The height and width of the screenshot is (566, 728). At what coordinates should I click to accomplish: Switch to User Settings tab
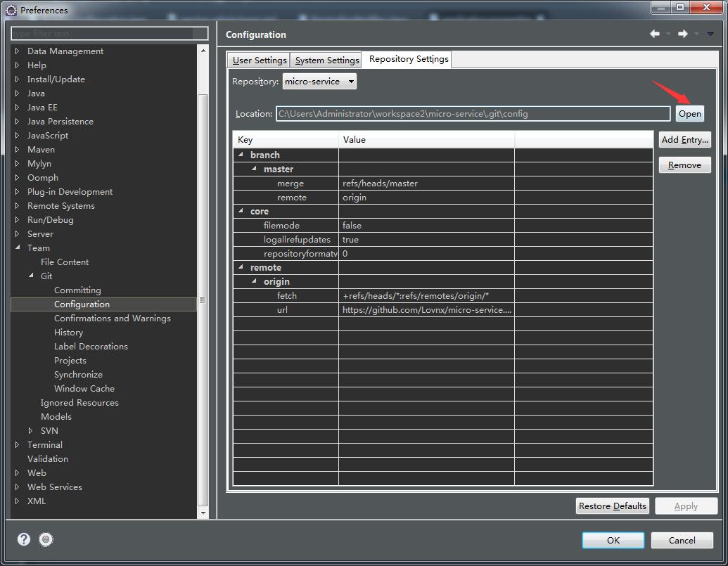coord(259,60)
